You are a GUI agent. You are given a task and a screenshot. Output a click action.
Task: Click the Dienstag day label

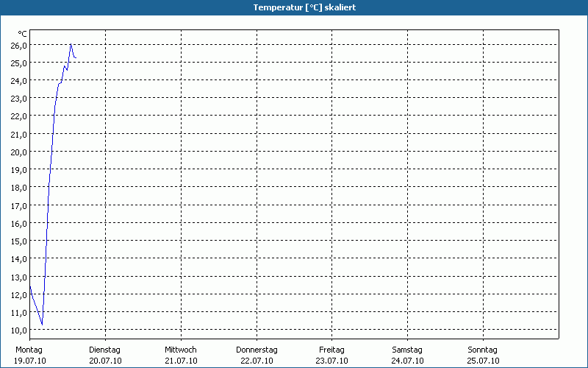click(x=104, y=350)
